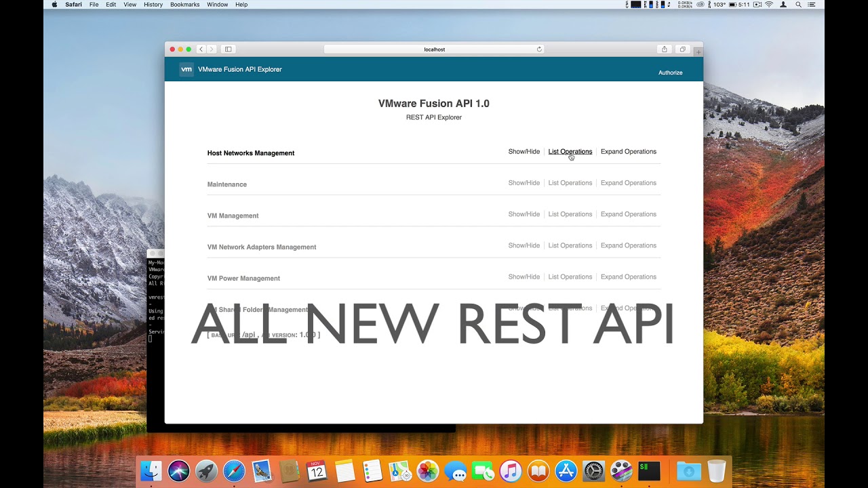Show all tabs overview in Safari
Screen dimensions: 868x488
[683, 49]
